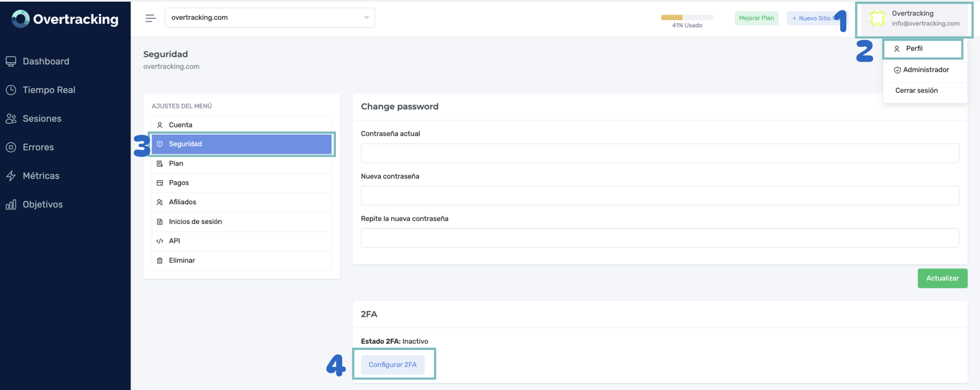Screen dimensions: 980x390
Task: Click the Estado 2FA: Inactivo status text
Action: [x=394, y=341]
